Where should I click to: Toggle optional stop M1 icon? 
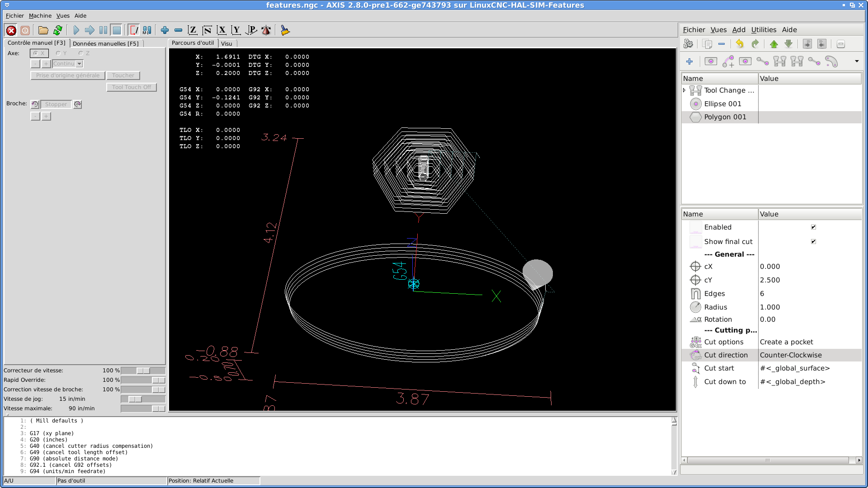[147, 30]
